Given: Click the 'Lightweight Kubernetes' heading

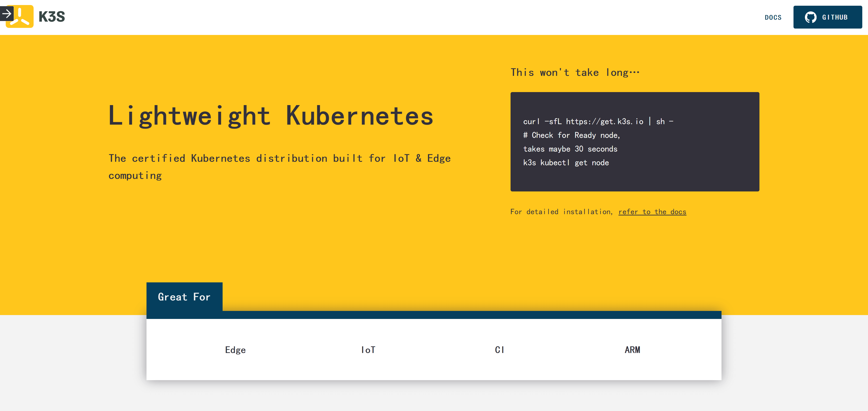Looking at the screenshot, I should [x=271, y=116].
